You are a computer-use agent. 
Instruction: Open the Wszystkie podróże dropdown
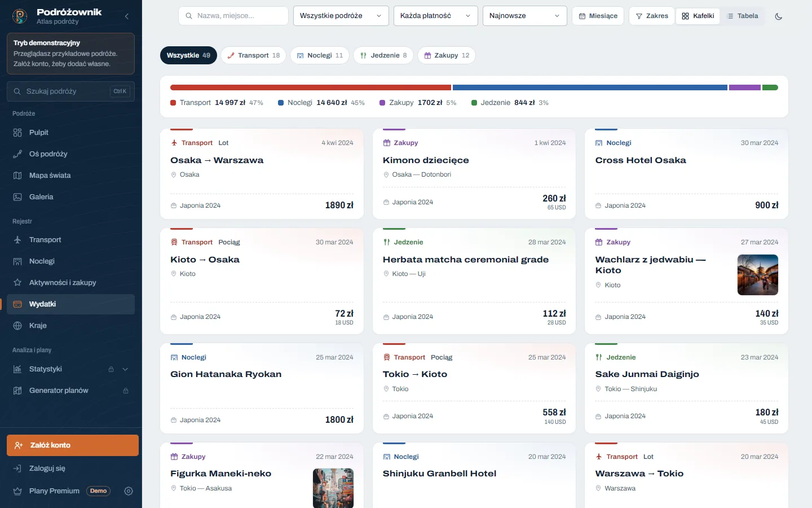pyautogui.click(x=341, y=16)
